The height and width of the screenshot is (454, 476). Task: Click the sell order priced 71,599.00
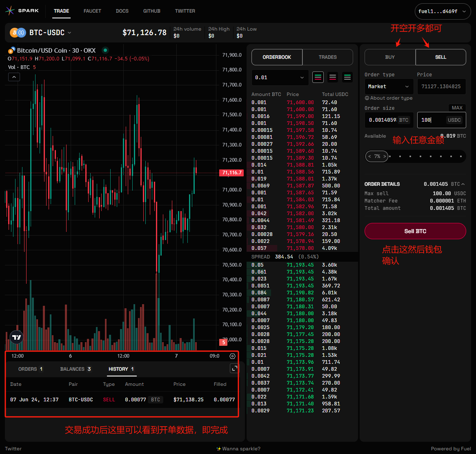[303, 116]
